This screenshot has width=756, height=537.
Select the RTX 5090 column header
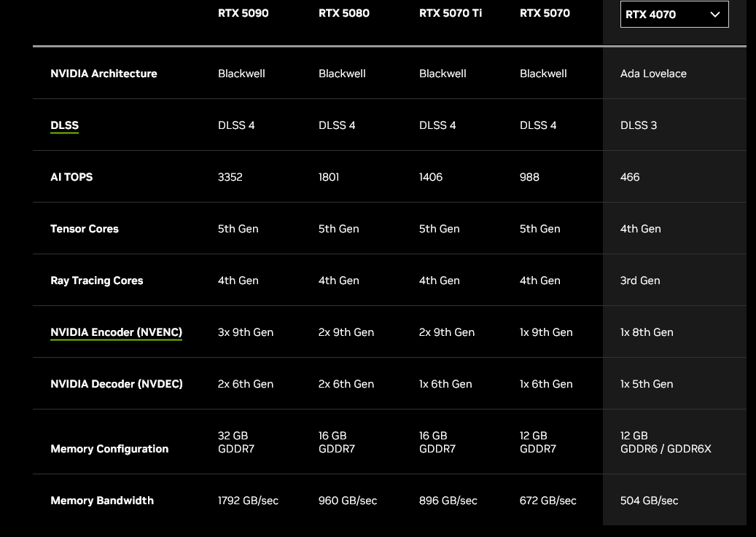point(243,13)
